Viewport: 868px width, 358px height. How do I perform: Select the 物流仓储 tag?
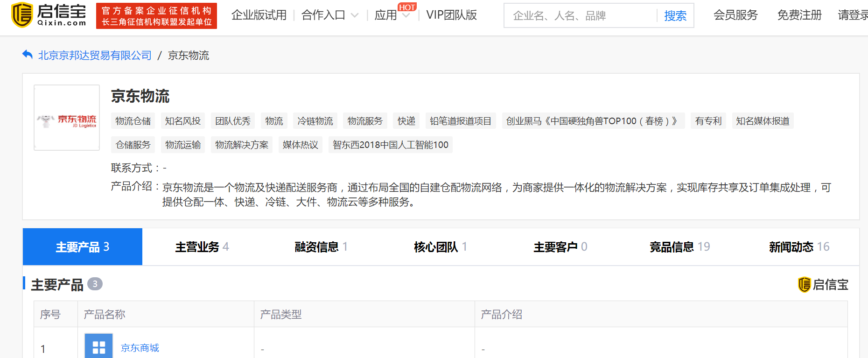click(133, 121)
